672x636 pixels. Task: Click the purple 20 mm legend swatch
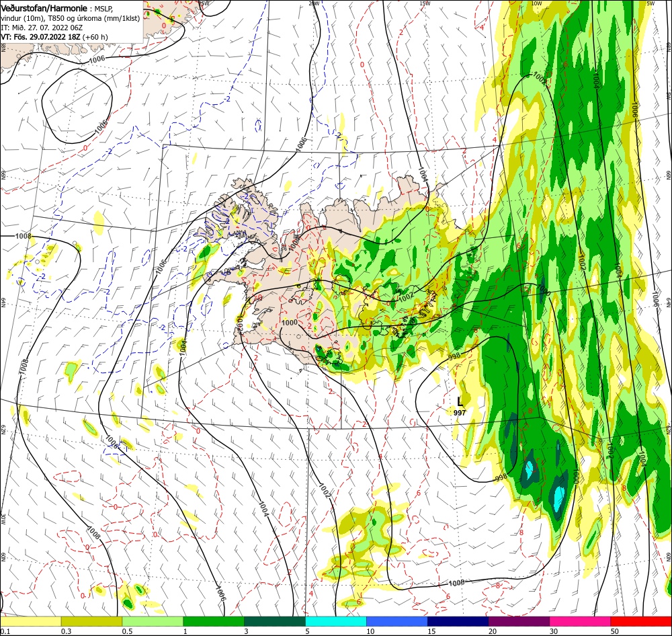[x=519, y=621]
